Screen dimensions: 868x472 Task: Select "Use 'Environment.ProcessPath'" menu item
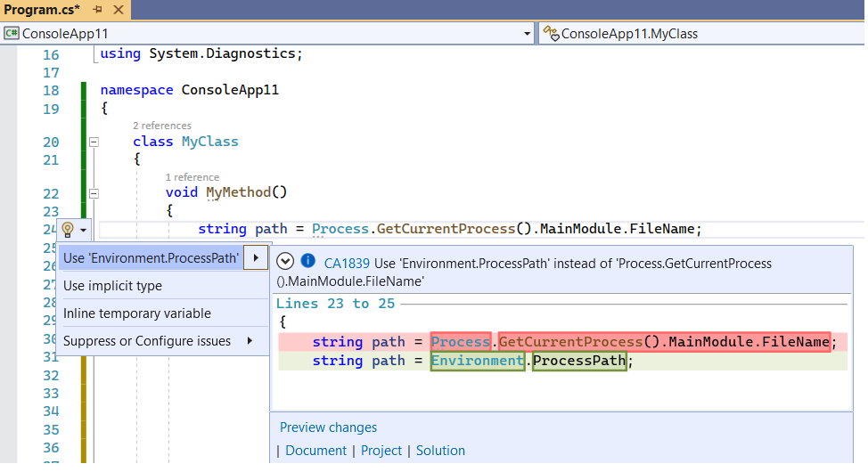tap(151, 258)
